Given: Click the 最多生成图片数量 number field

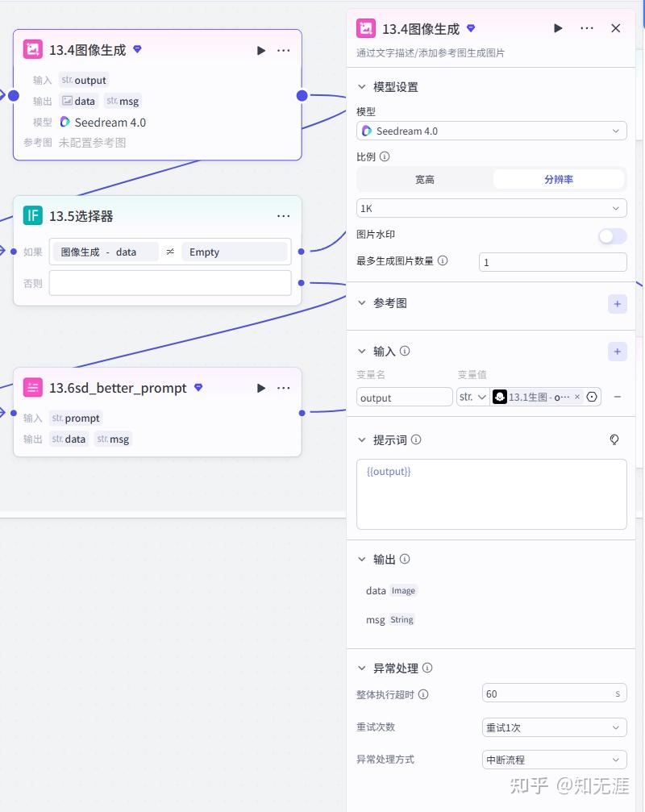Looking at the screenshot, I should (x=553, y=262).
